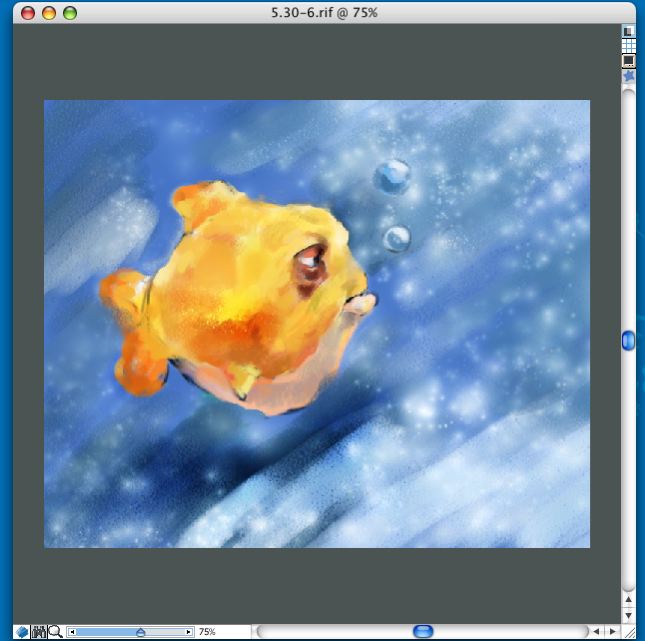The image size is (645, 641).
Task: Click the binoculars navigator icon
Action: [x=39, y=632]
